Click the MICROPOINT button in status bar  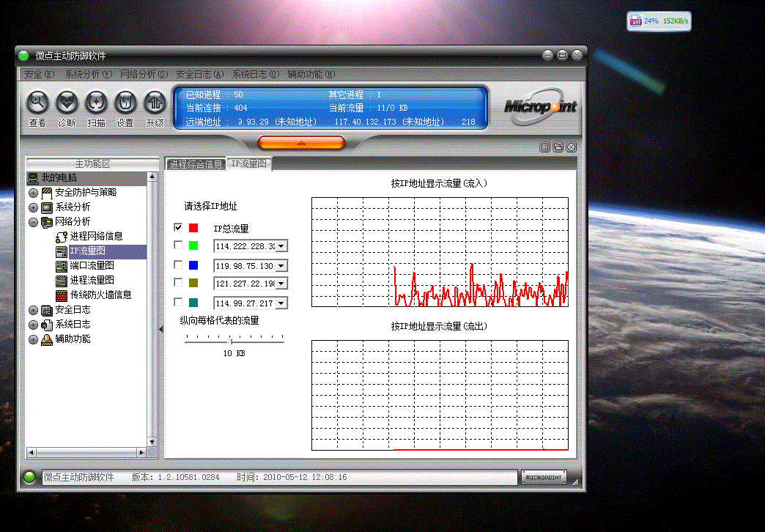point(544,477)
